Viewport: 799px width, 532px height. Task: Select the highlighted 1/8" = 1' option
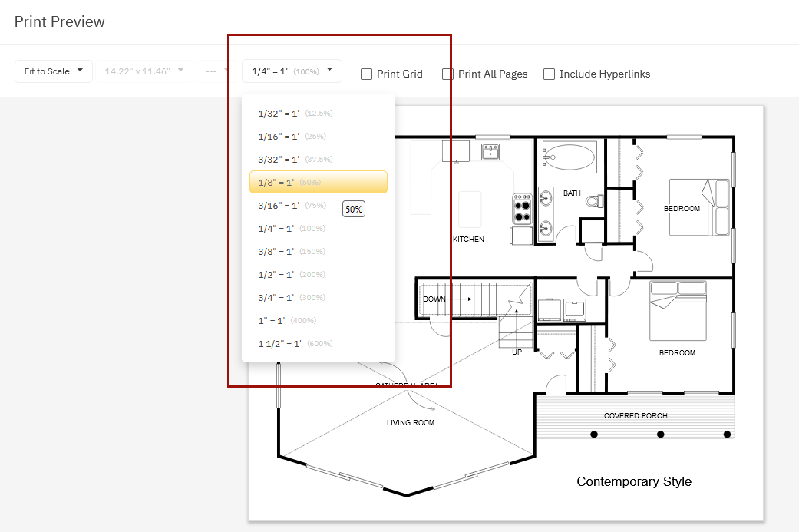coord(318,183)
